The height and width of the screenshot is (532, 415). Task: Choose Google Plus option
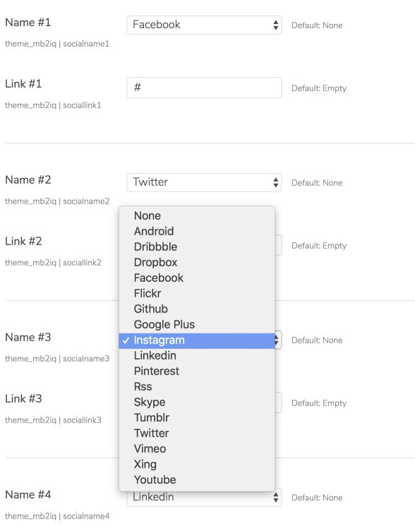197,324
